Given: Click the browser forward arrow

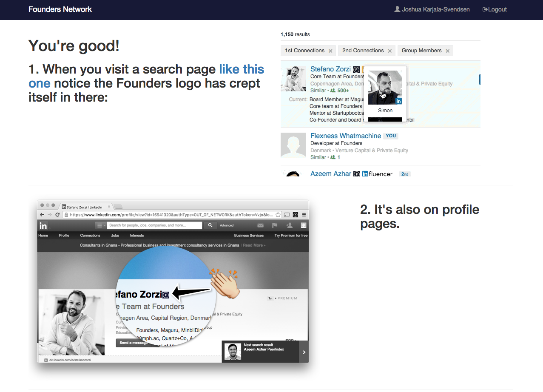Looking at the screenshot, I should 49,215.
